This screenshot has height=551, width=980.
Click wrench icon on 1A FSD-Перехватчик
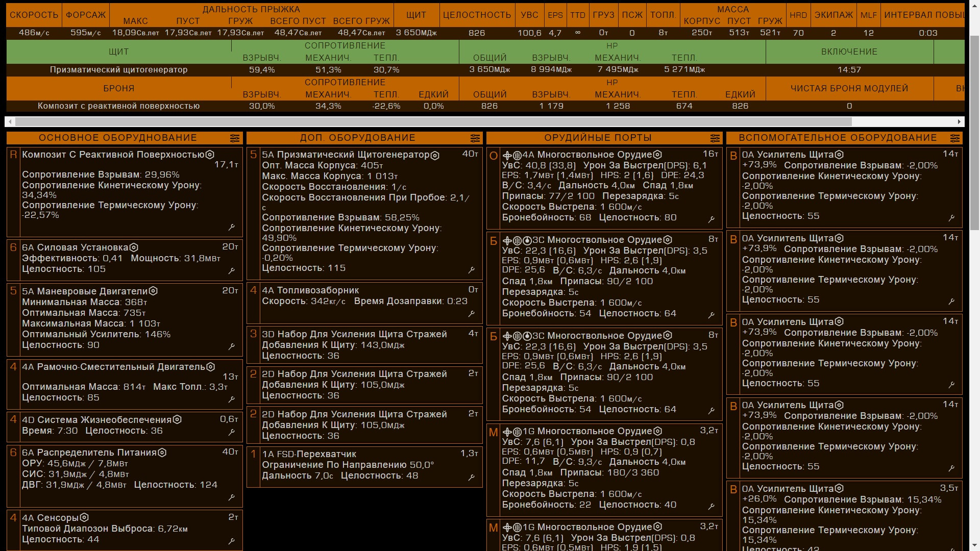click(x=472, y=477)
